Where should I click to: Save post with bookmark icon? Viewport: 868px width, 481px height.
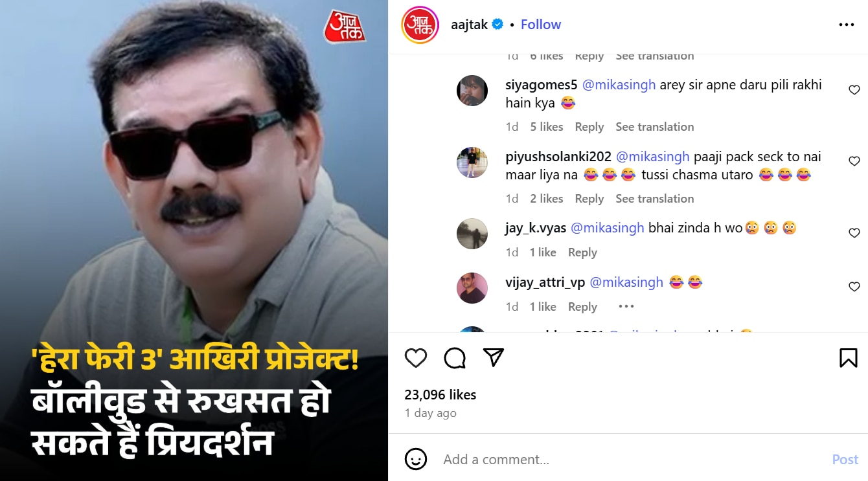click(x=849, y=357)
